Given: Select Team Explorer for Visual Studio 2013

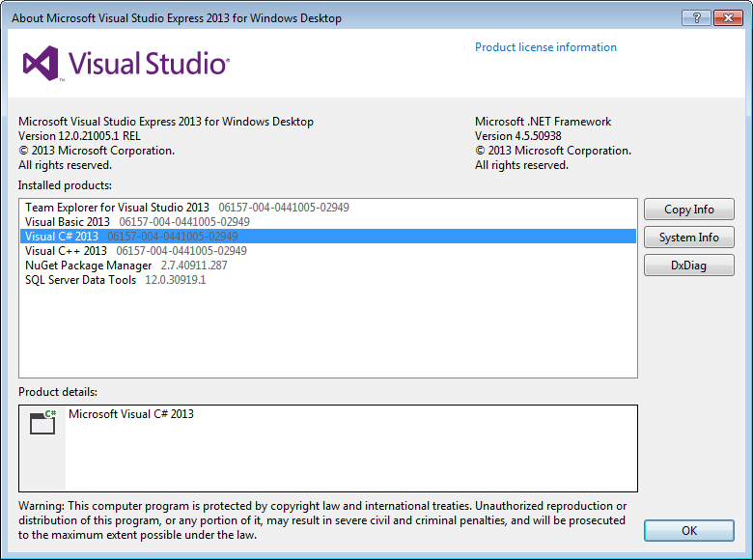Looking at the screenshot, I should coord(117,208).
